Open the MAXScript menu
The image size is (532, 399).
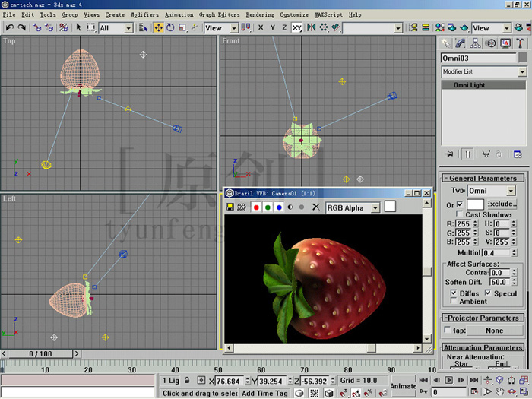328,14
